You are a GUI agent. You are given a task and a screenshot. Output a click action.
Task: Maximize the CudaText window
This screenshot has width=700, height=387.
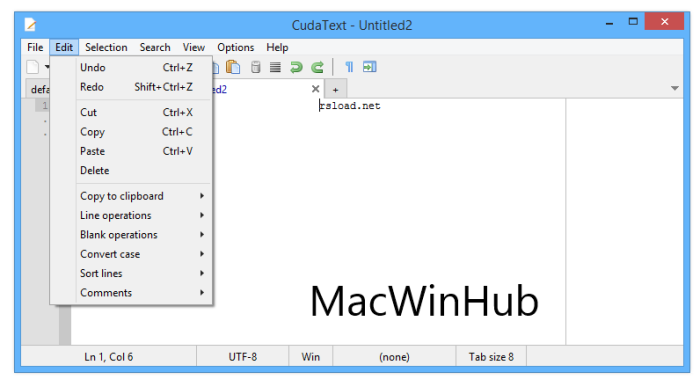(x=633, y=21)
